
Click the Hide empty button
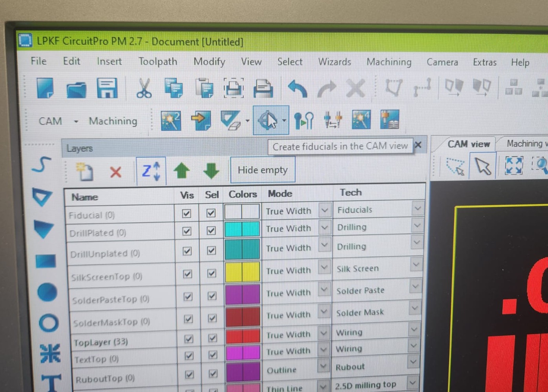tap(263, 170)
